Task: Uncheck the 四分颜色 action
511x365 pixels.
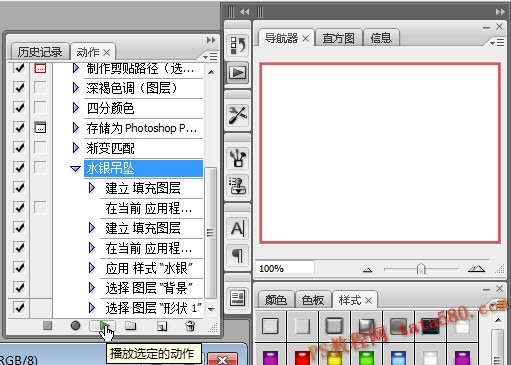Action: (19, 108)
